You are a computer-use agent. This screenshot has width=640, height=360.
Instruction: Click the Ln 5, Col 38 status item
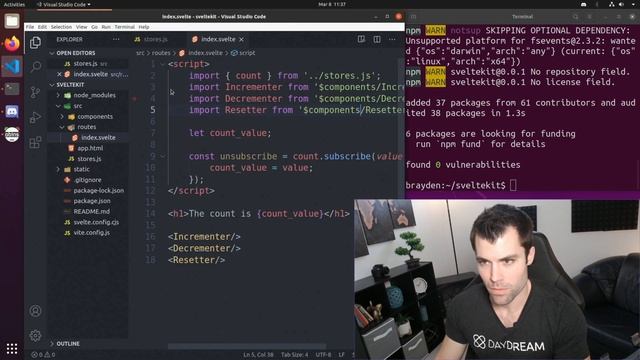pos(258,355)
